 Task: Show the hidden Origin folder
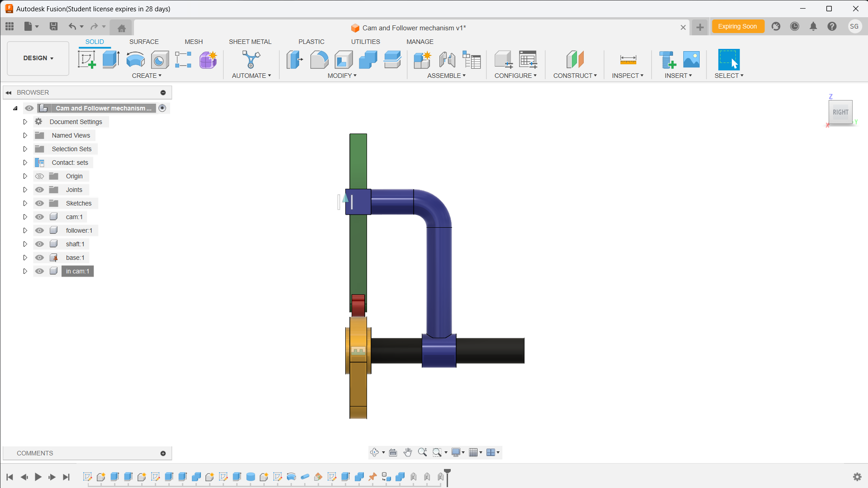pos(39,176)
